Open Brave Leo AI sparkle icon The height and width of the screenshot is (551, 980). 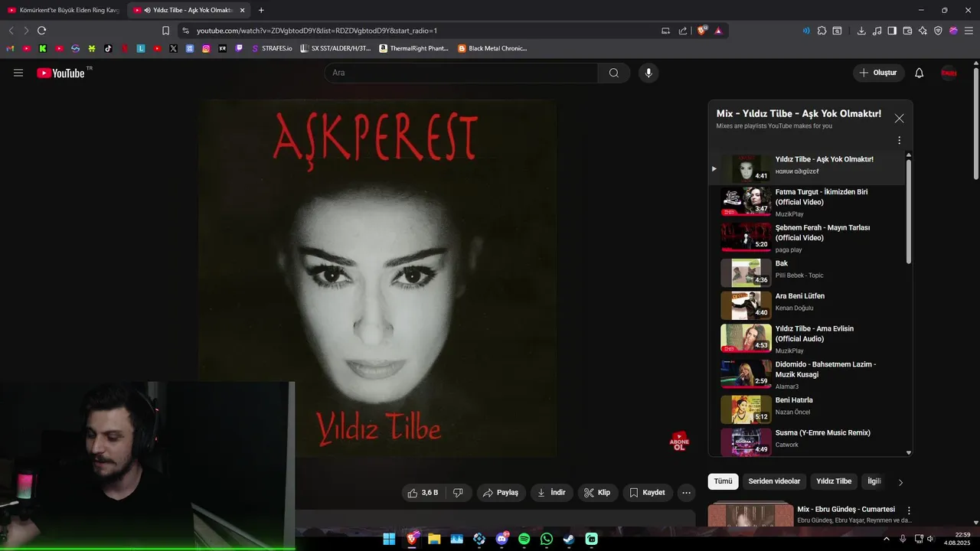click(x=923, y=31)
